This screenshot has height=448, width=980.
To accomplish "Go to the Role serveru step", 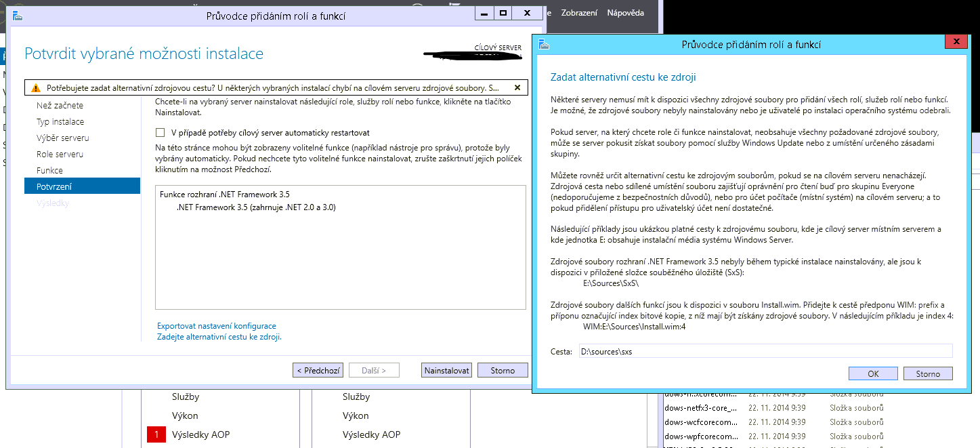I will coord(60,154).
